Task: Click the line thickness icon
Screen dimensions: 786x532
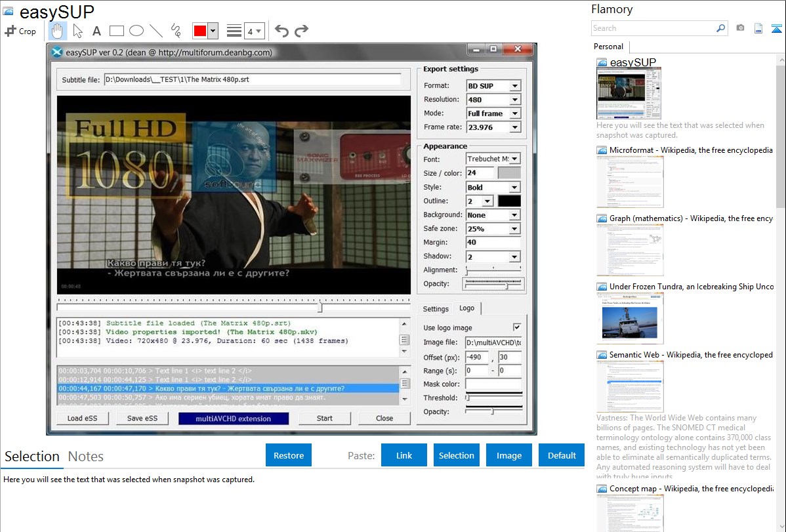Action: 234,31
